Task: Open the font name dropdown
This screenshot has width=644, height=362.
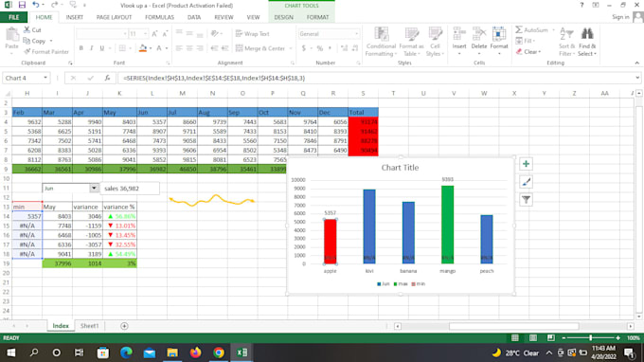Action: coord(125,34)
